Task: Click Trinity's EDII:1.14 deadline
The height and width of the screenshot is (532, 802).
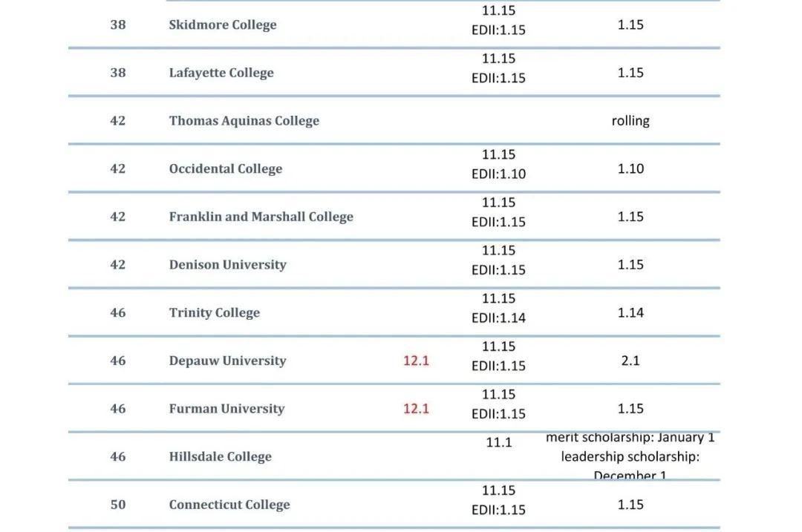Action: (498, 318)
